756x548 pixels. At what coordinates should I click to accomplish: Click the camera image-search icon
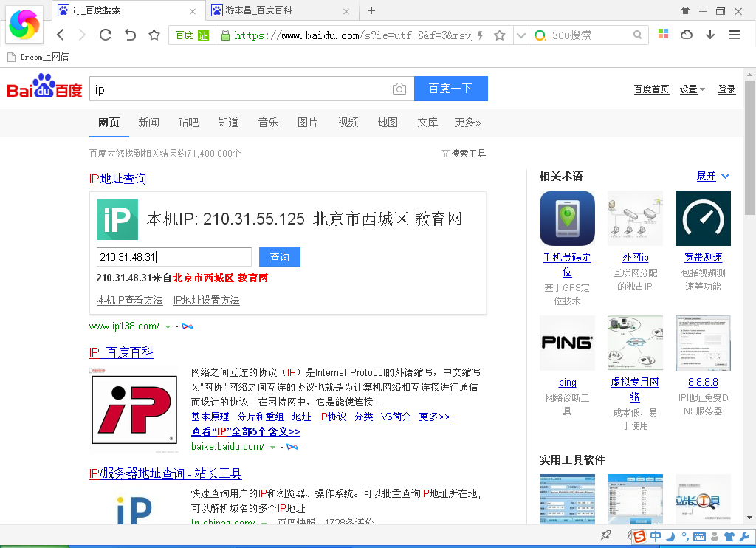[x=399, y=89]
